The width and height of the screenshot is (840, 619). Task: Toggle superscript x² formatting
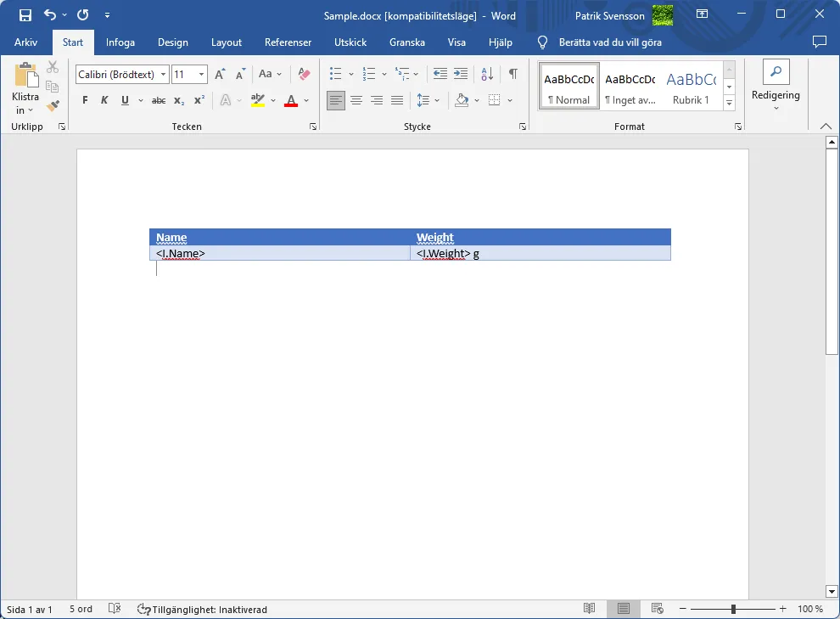tap(199, 100)
